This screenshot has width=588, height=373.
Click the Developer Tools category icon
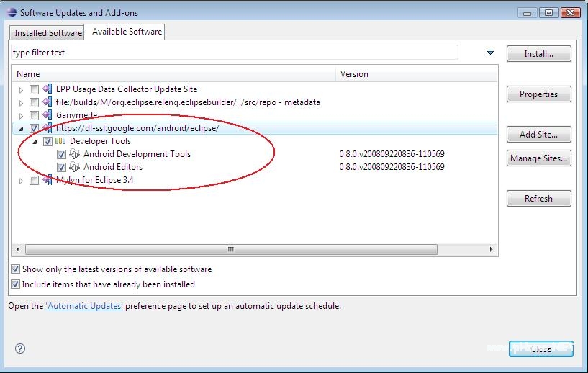60,141
